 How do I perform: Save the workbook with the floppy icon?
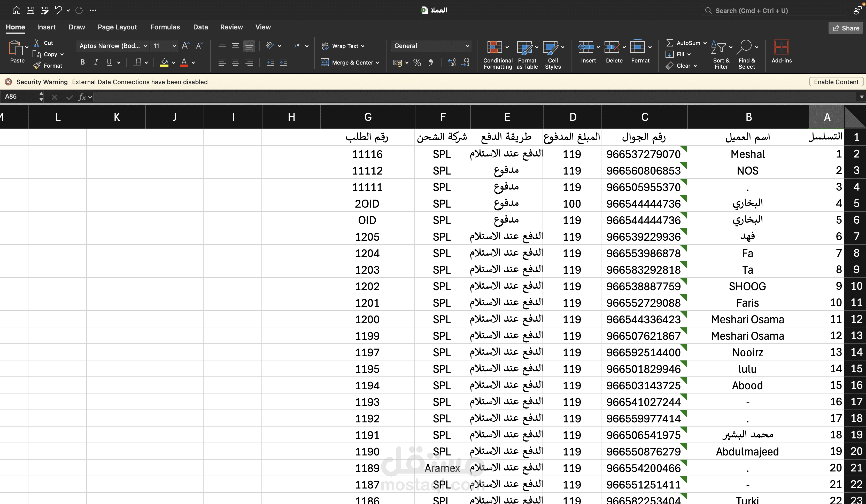tap(30, 10)
